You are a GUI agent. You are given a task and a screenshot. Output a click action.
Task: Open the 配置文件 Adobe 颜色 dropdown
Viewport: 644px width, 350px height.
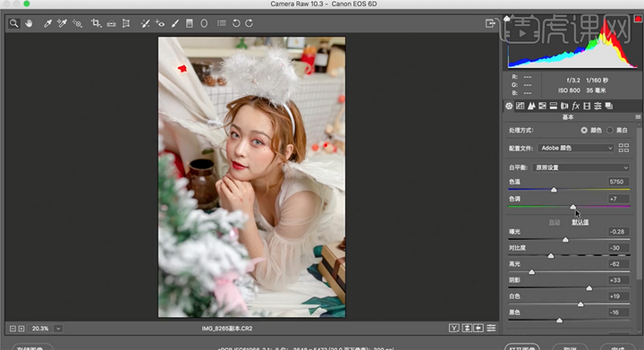[x=576, y=148]
